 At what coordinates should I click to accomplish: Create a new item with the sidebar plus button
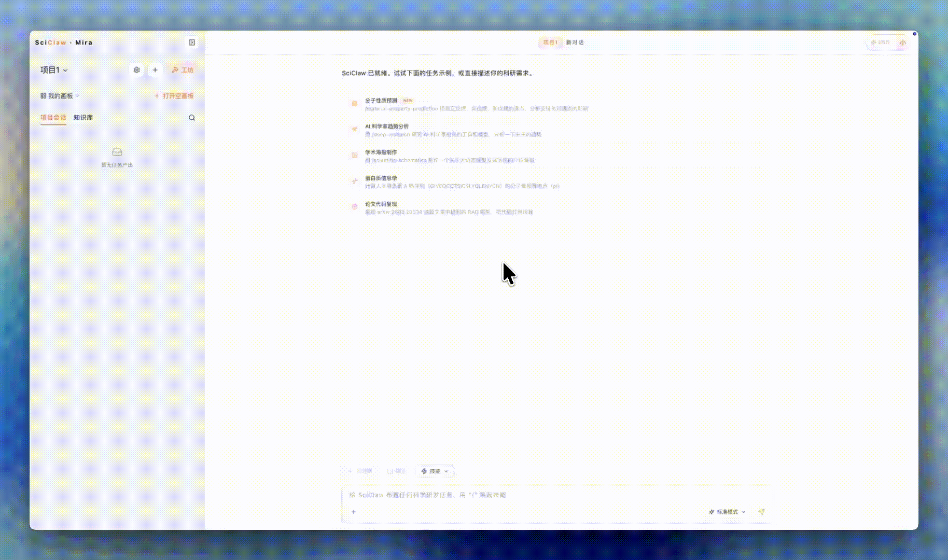(155, 70)
